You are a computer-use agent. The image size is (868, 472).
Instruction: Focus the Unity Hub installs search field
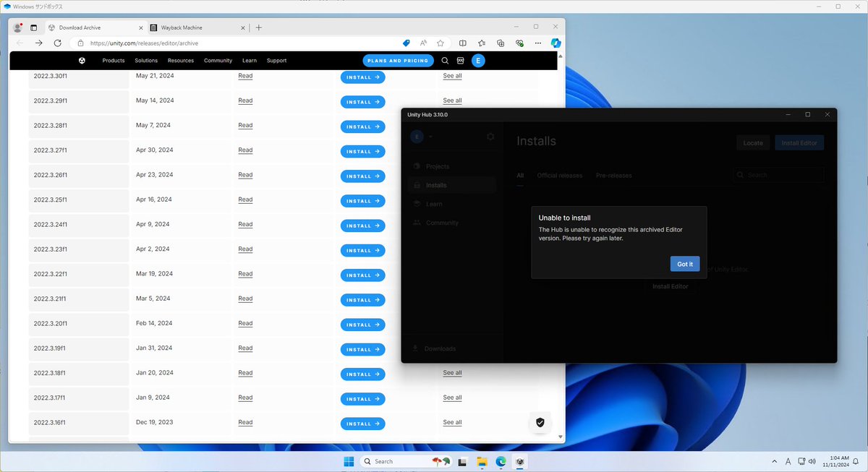(778, 175)
